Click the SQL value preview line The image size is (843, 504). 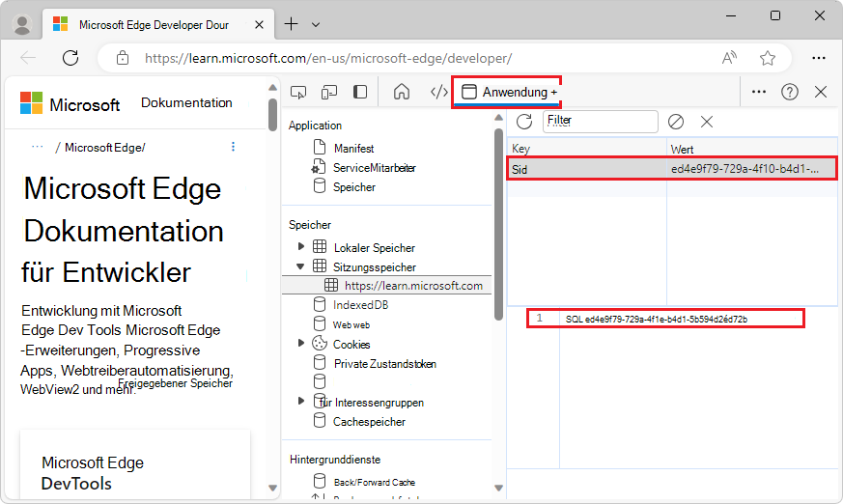[657, 320]
